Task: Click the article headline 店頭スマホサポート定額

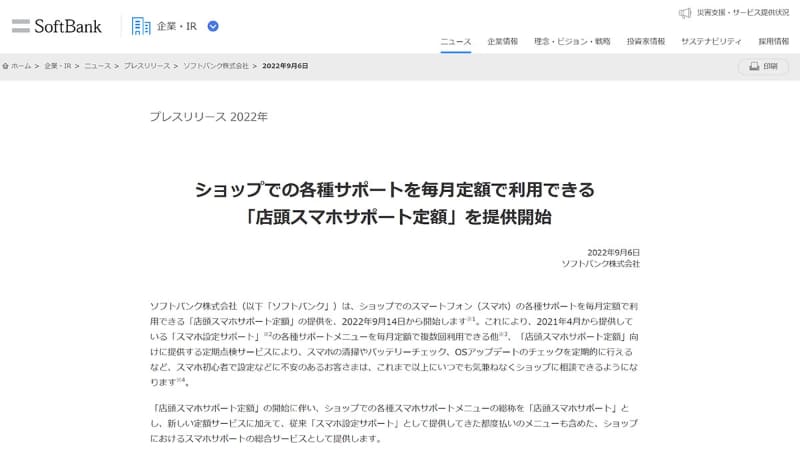Action: pyautogui.click(x=395, y=203)
